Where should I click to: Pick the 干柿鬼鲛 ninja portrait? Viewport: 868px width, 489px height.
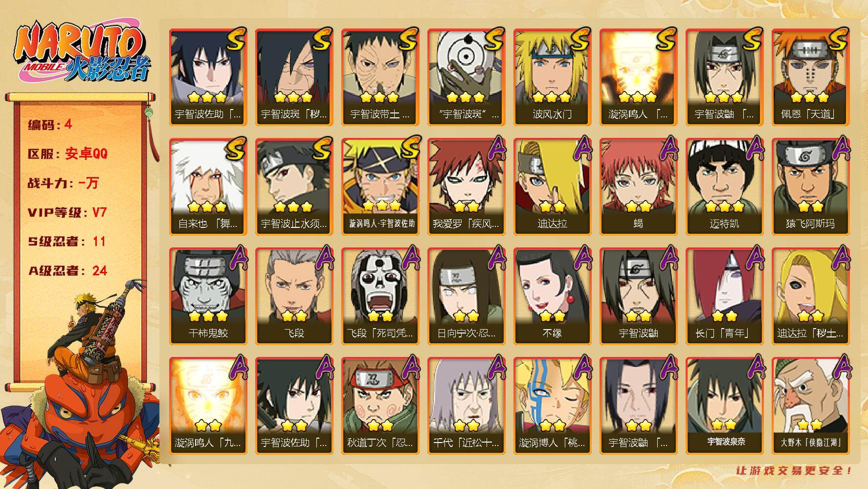pos(208,296)
